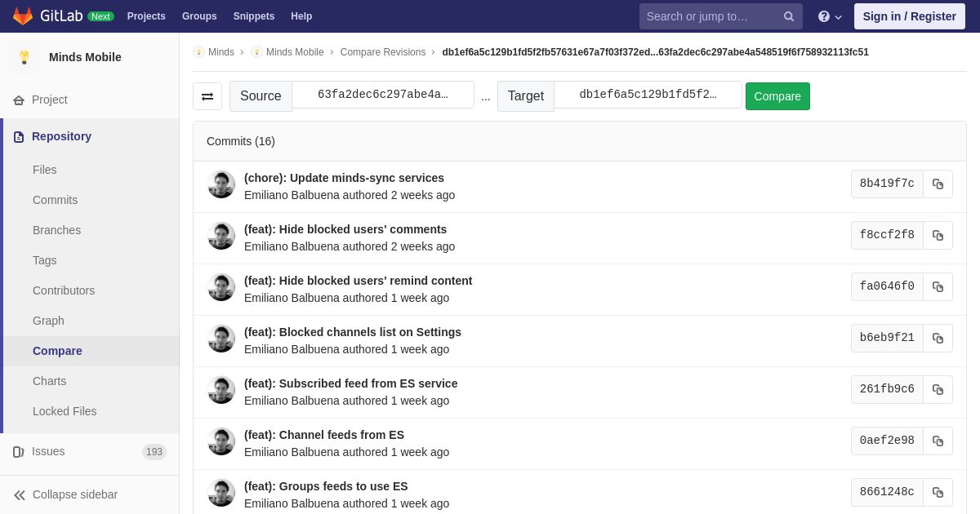Viewport: 980px width, 514px height.
Task: Focus the Search or jump to field
Action: pos(707,16)
